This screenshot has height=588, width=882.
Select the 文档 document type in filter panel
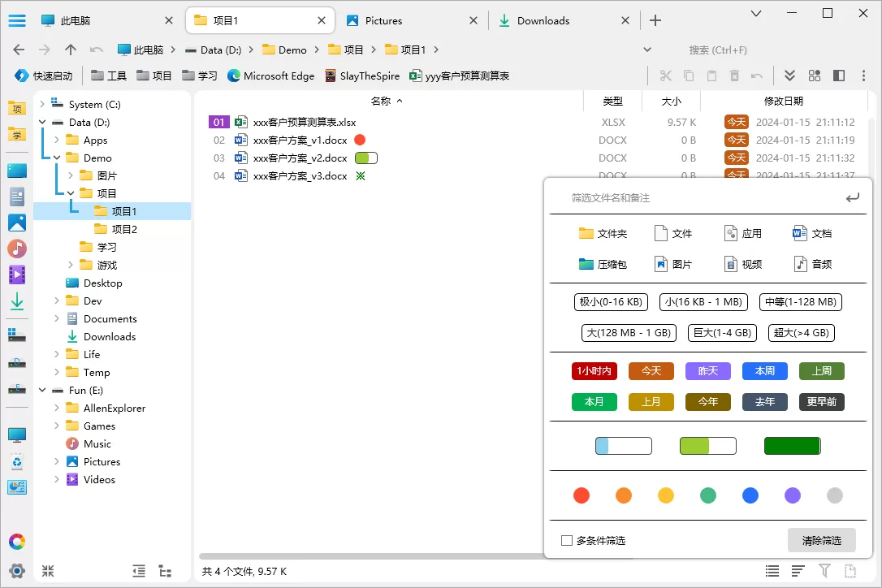(811, 233)
